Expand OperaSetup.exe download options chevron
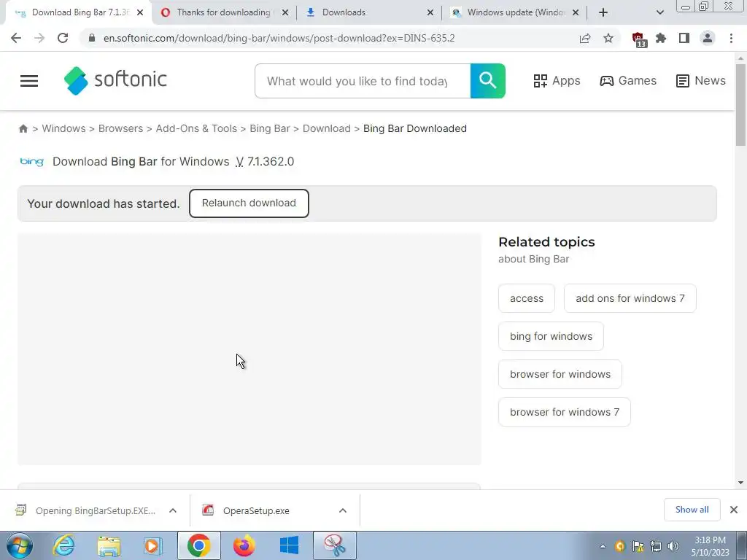Screen dimensions: 747x560 (343, 510)
